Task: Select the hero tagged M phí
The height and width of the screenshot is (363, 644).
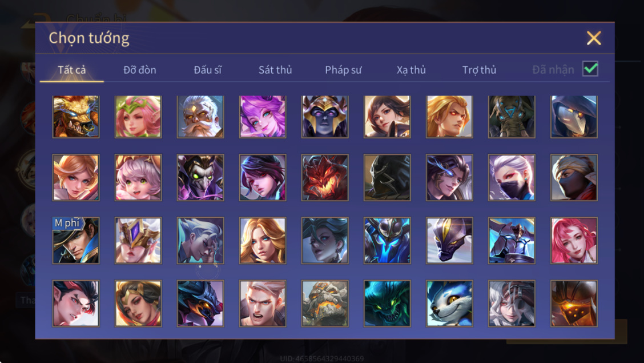Action: point(76,241)
